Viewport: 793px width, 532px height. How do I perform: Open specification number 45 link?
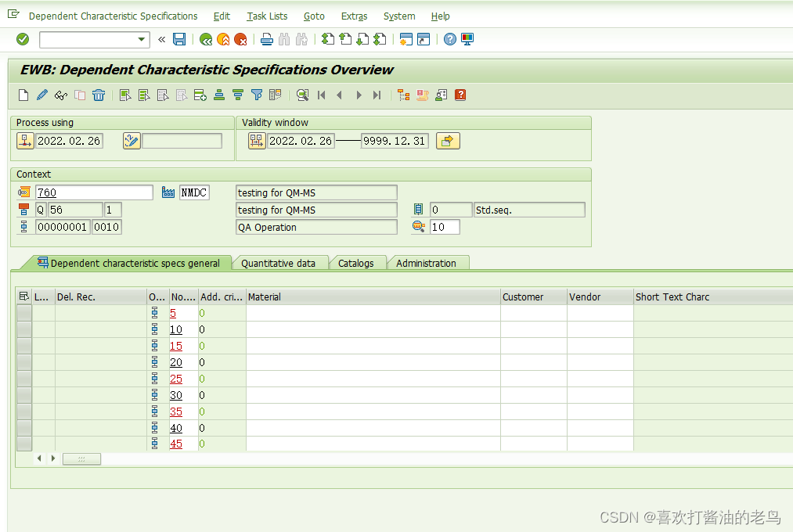pyautogui.click(x=174, y=444)
